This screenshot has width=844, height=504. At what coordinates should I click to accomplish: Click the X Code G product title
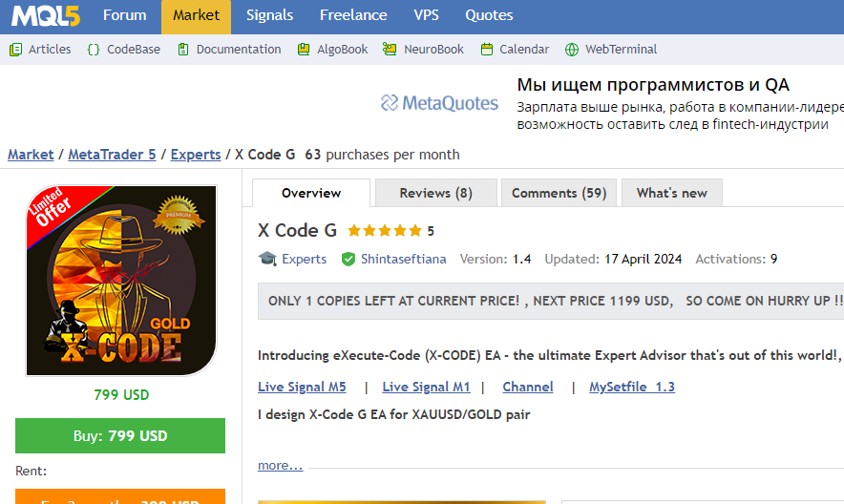pyautogui.click(x=297, y=231)
